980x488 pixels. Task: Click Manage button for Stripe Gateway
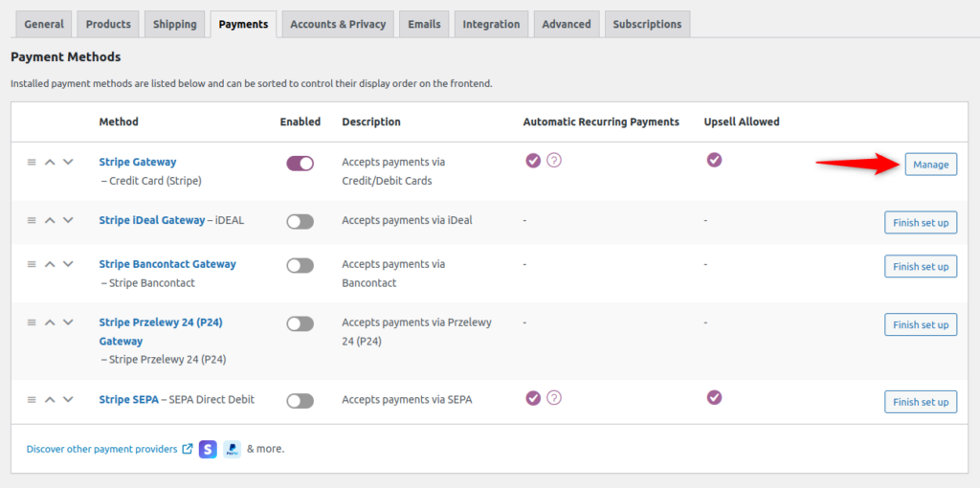pos(930,165)
